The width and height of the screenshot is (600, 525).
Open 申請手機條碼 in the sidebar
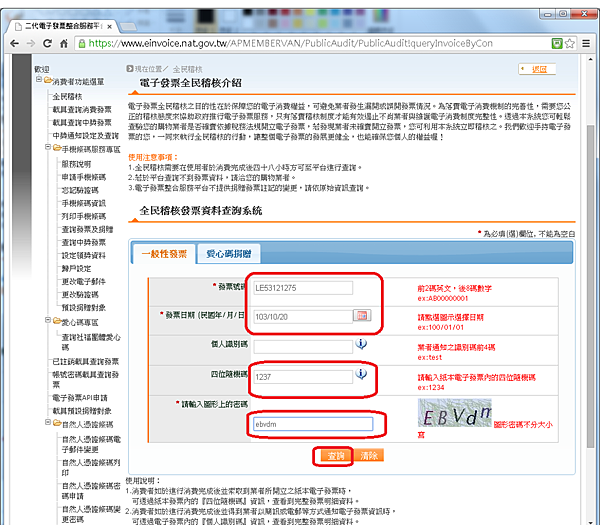click(84, 177)
